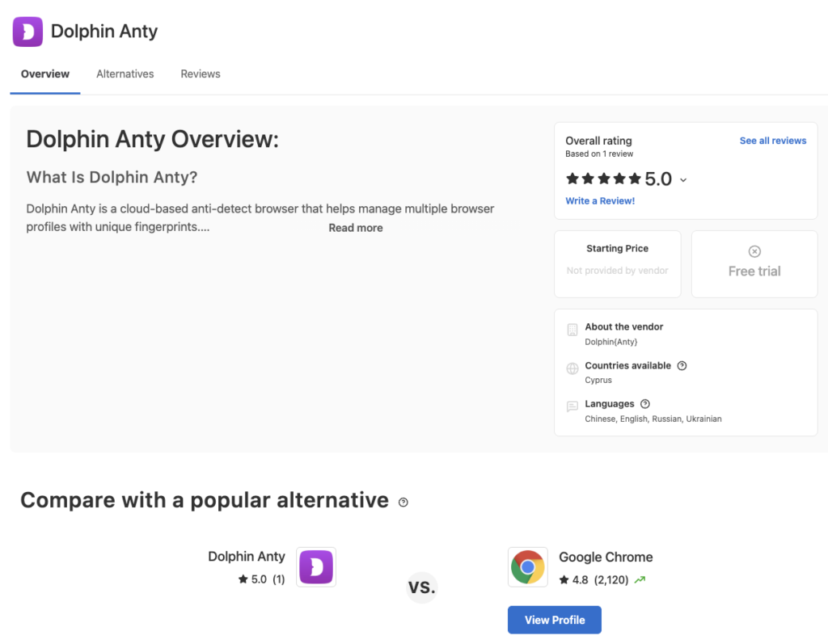This screenshot has height=644, width=828.
Task: Click Read more in the overview description
Action: (356, 228)
